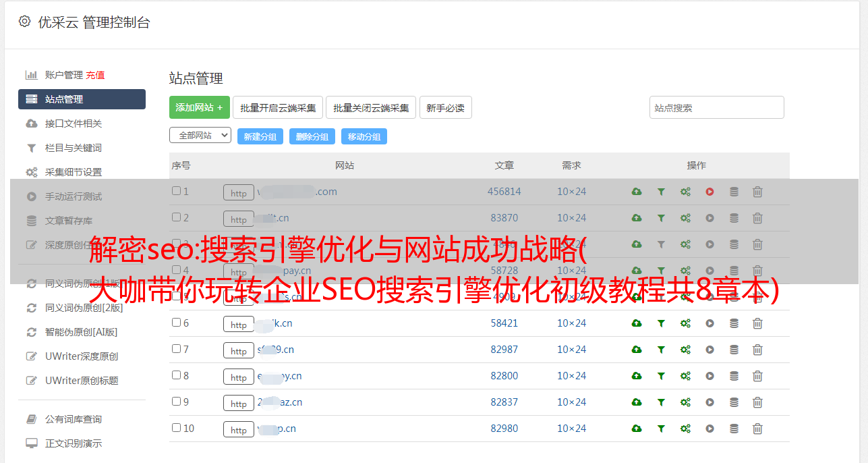
Task: Tick the checkbox for site row 7
Action: coord(176,349)
